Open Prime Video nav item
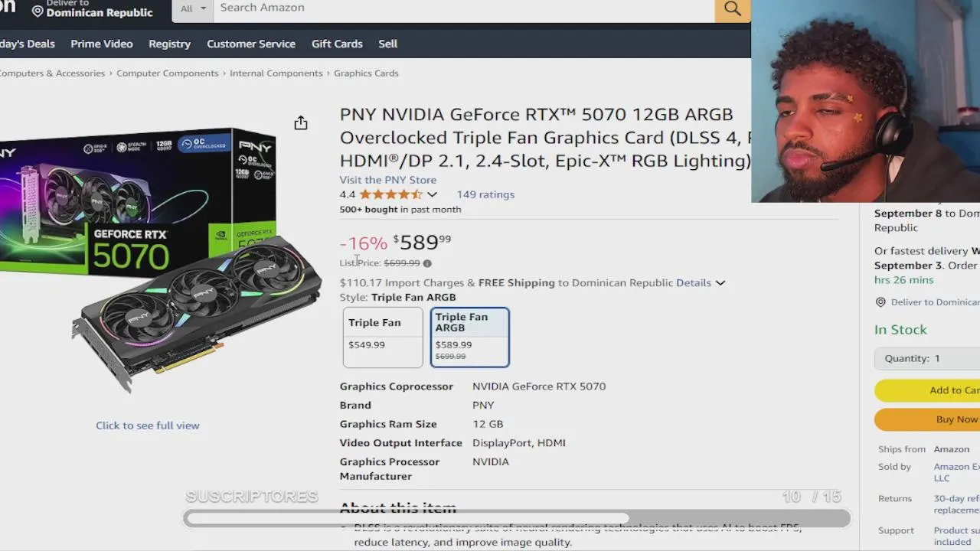The image size is (980, 551). click(102, 44)
